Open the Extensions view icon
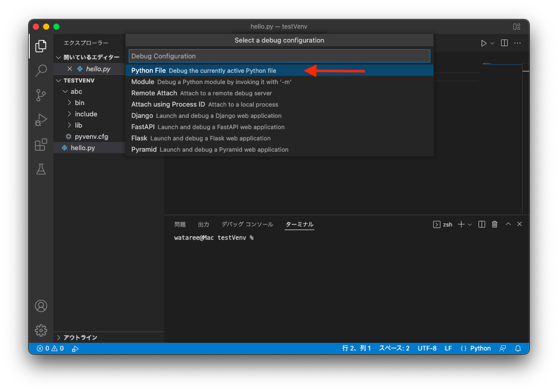 [x=41, y=145]
